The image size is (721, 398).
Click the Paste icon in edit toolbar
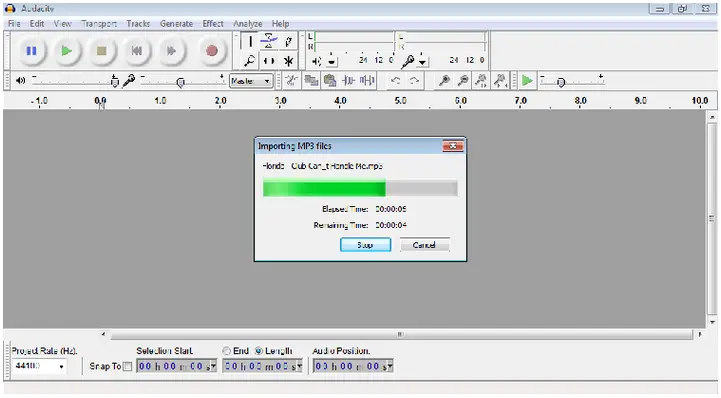click(x=330, y=81)
